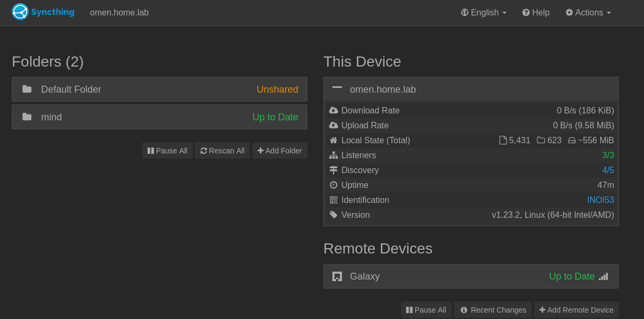
Task: Open the English language dropdown
Action: click(484, 12)
